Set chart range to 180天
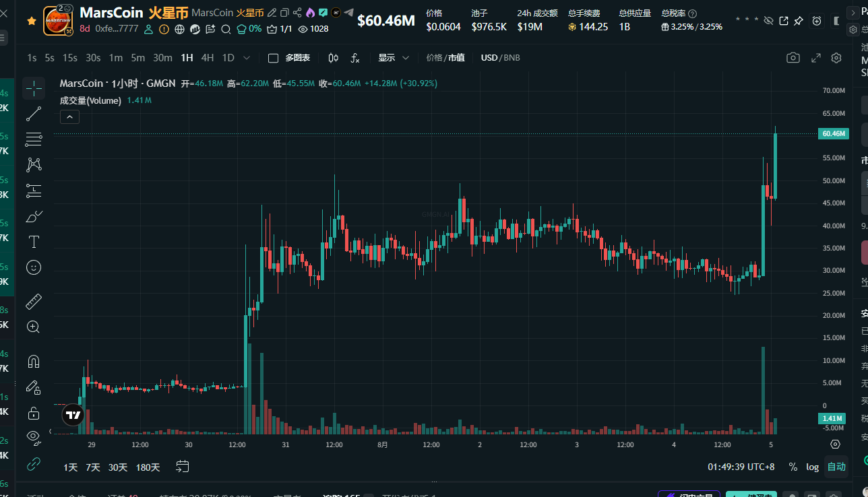The width and height of the screenshot is (868, 497). click(x=148, y=467)
